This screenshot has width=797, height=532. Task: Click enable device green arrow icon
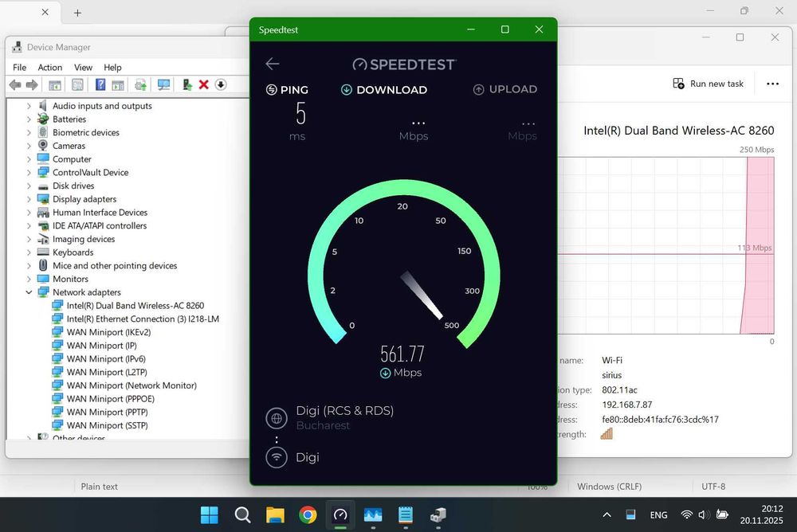click(187, 85)
